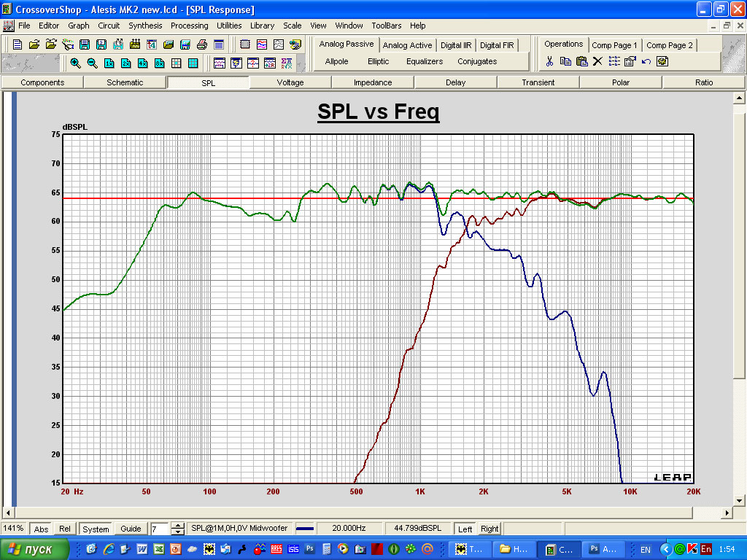Click the 141% zoom status value
The width and height of the screenshot is (747, 560).
13,528
